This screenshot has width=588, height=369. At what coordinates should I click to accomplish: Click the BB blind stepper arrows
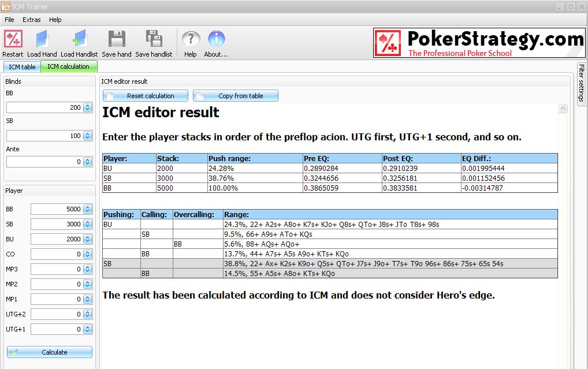click(88, 107)
